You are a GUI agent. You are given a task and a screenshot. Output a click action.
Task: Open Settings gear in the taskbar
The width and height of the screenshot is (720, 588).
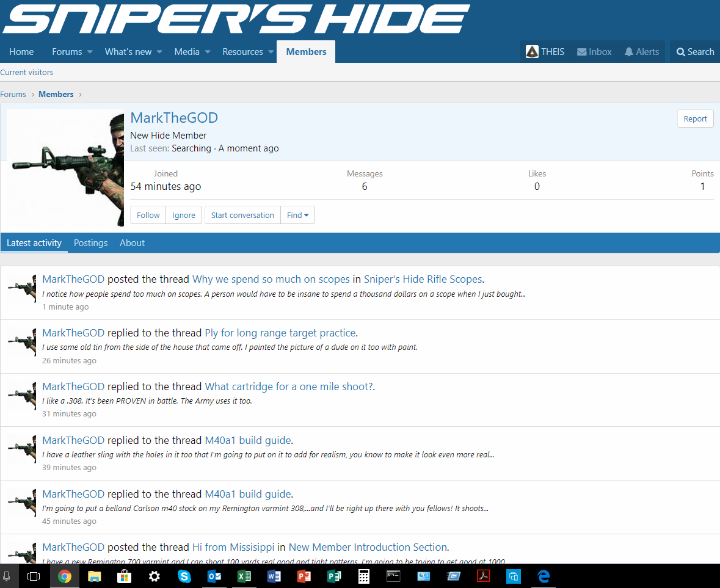[x=155, y=576]
